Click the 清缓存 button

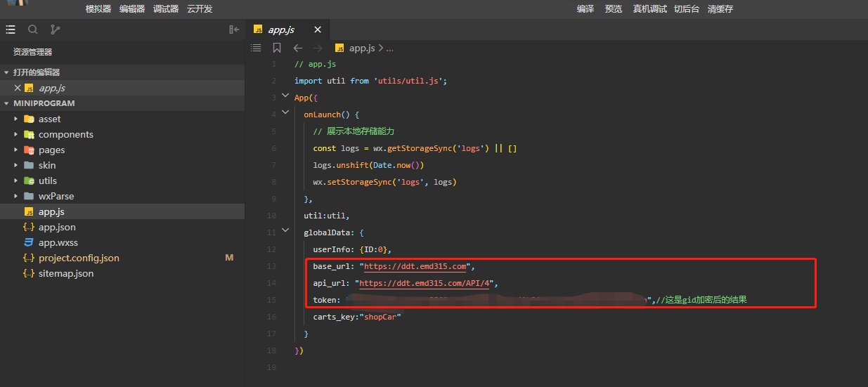pos(720,9)
